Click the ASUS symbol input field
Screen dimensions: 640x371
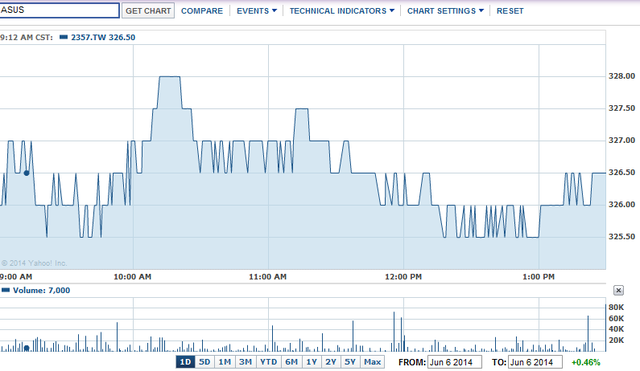click(60, 10)
